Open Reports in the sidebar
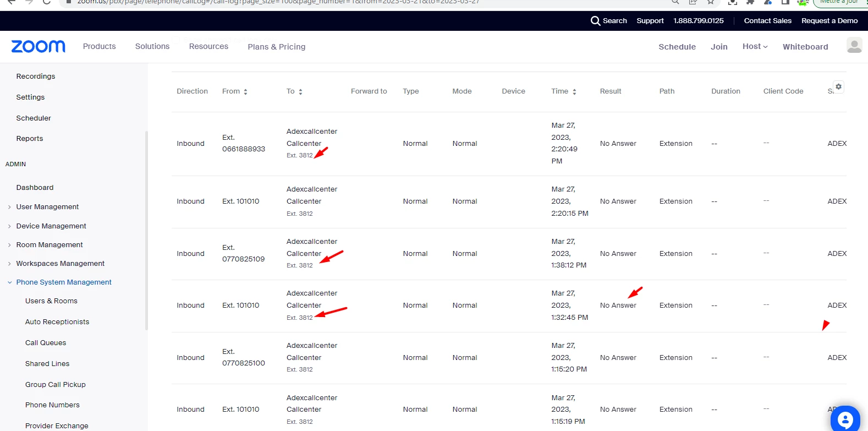 [30, 139]
